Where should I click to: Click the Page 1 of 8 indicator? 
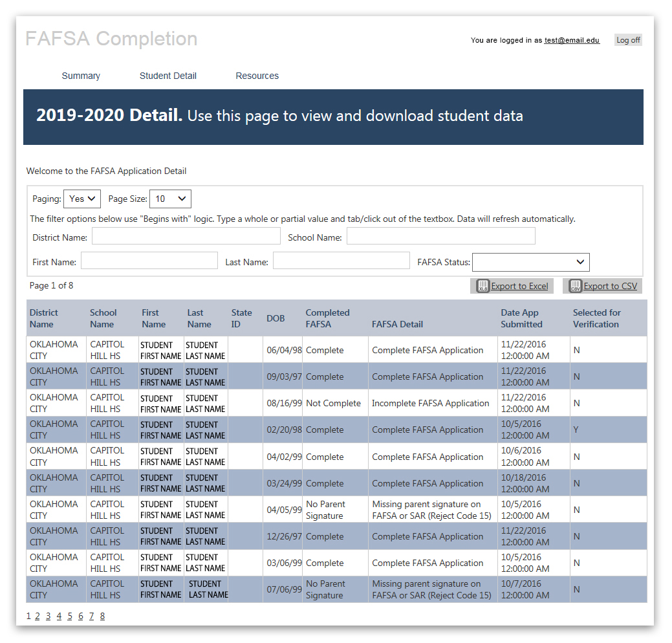(x=52, y=285)
